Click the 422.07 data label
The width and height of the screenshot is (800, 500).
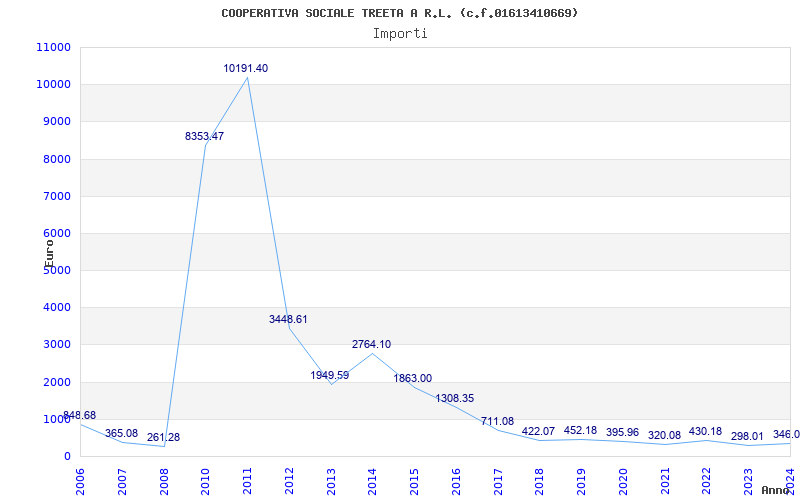point(538,432)
